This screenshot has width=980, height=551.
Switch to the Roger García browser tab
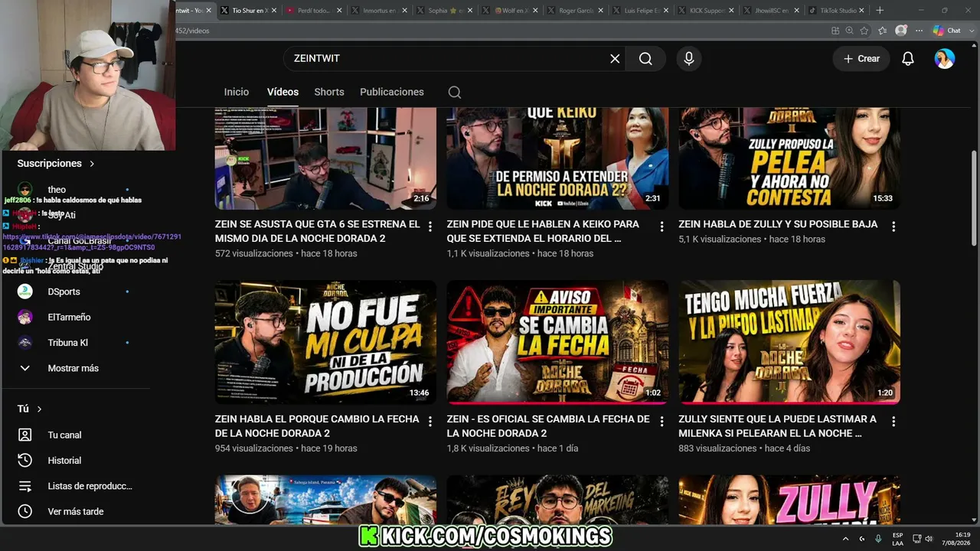pyautogui.click(x=575, y=11)
